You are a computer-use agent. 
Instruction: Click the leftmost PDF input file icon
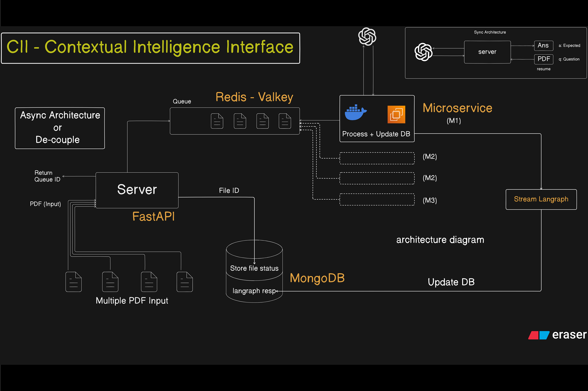click(73, 282)
